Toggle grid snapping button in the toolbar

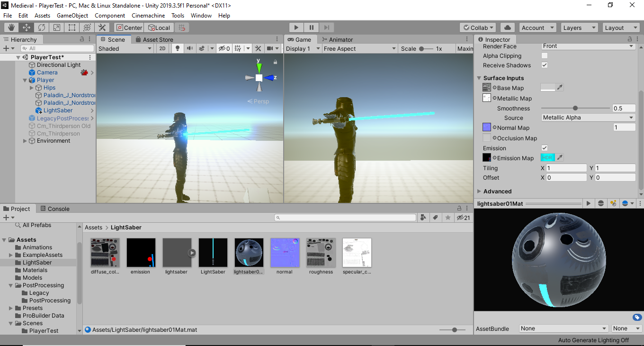[182, 27]
